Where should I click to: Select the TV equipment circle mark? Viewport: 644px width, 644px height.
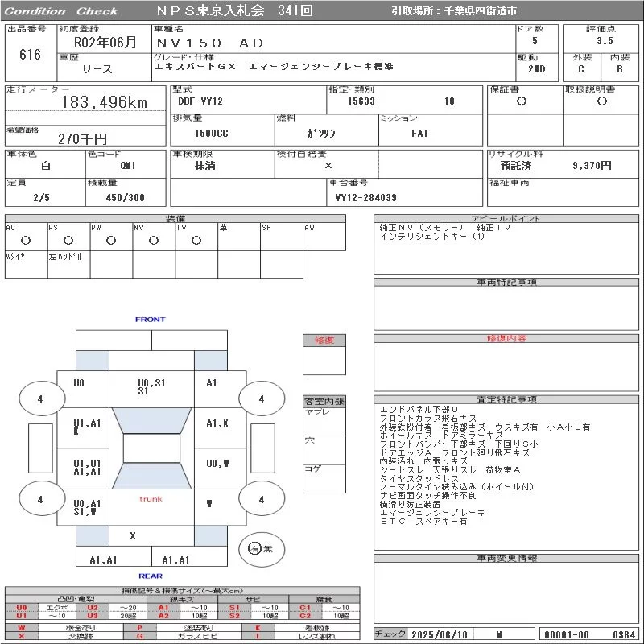coord(196,241)
